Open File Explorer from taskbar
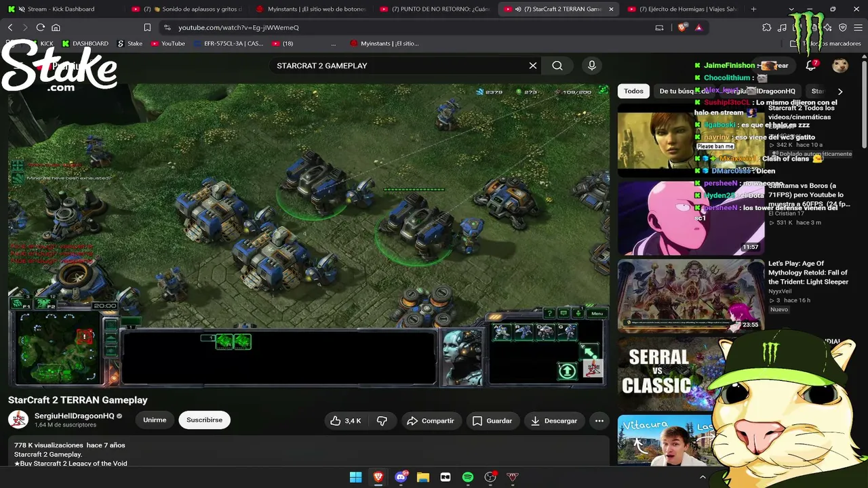 point(423,477)
